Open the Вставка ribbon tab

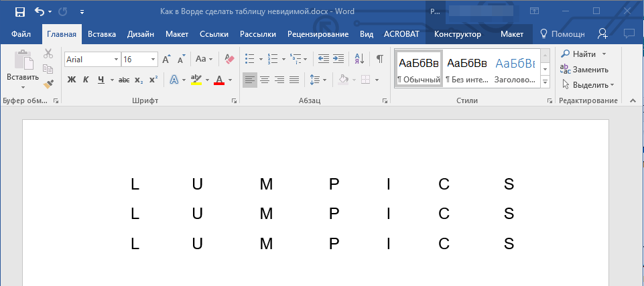(x=102, y=34)
